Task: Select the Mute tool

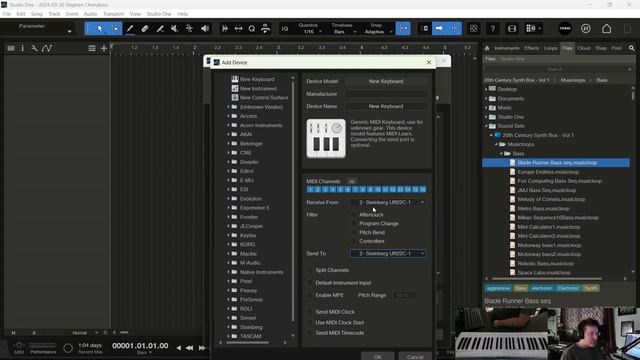Action: pyautogui.click(x=175, y=29)
